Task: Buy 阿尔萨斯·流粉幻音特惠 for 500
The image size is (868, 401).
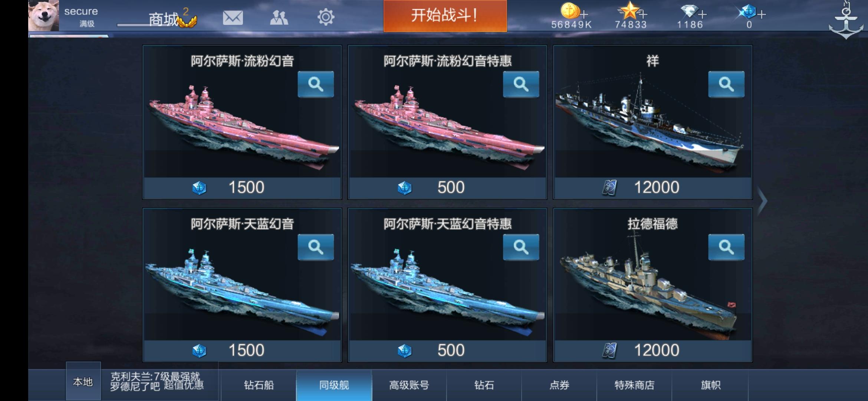Action: tap(447, 188)
